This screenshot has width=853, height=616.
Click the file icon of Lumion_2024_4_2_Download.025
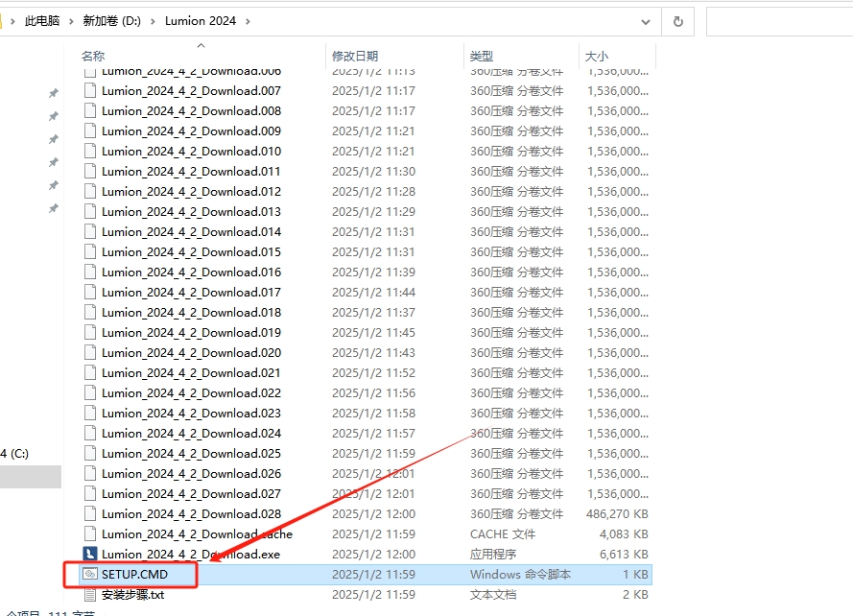click(x=90, y=453)
